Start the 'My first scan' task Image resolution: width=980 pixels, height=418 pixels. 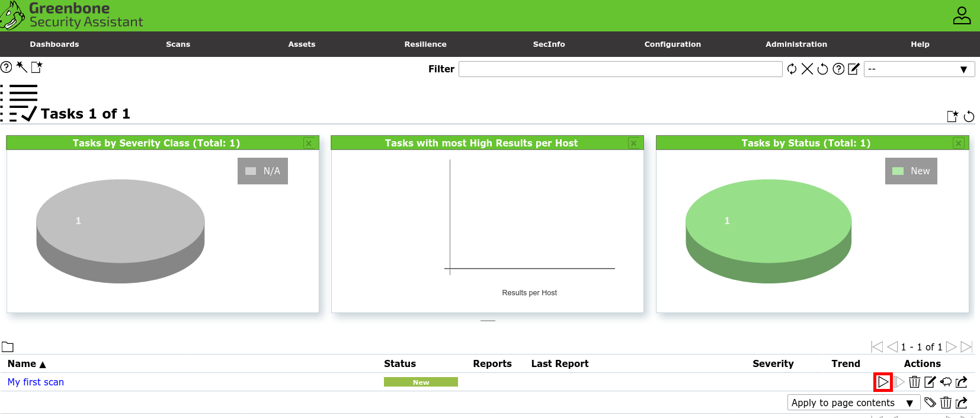883,382
